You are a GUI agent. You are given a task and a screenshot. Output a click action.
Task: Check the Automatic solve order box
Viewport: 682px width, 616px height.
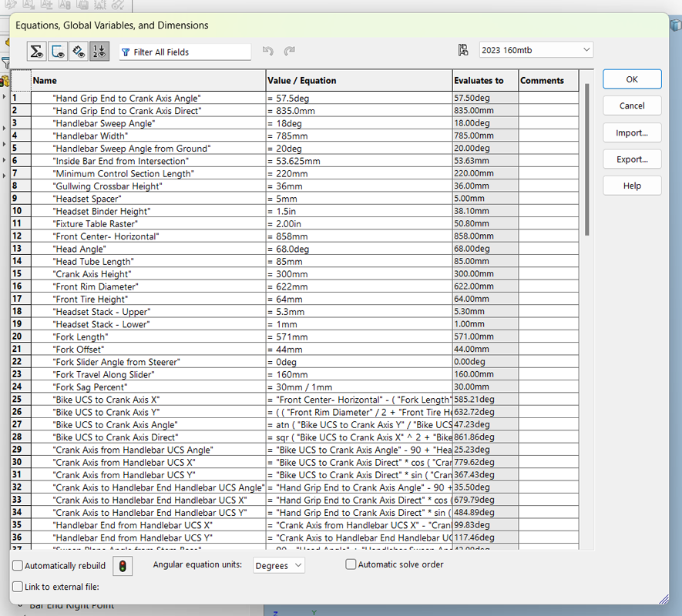(351, 564)
